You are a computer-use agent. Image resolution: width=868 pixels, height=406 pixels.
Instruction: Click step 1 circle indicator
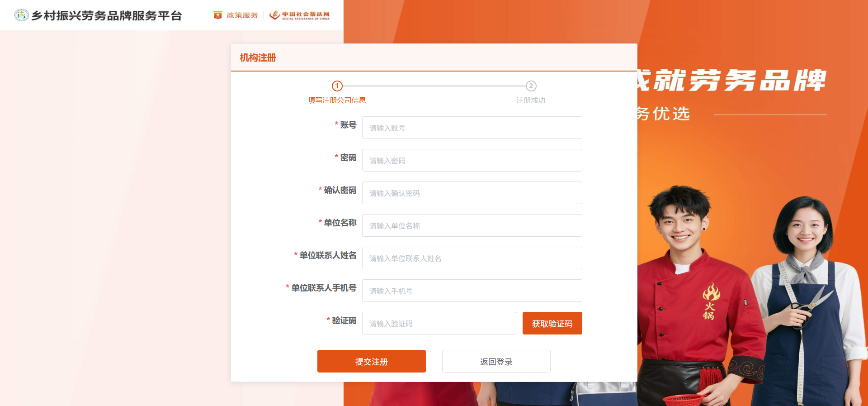337,86
